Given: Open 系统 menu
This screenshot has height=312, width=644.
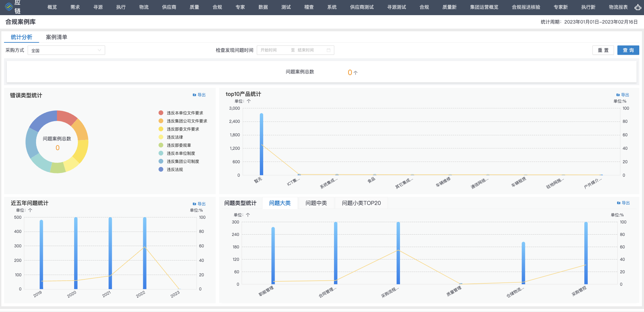Looking at the screenshot, I should (x=332, y=7).
